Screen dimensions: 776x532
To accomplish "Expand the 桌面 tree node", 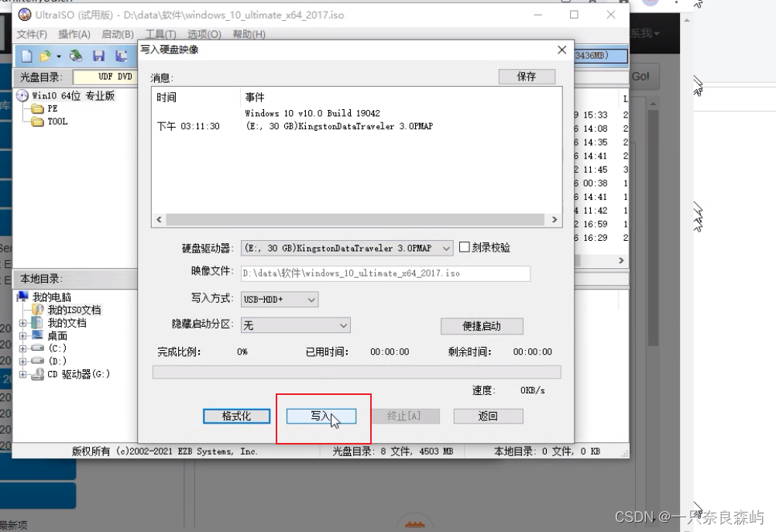I will tap(22, 335).
